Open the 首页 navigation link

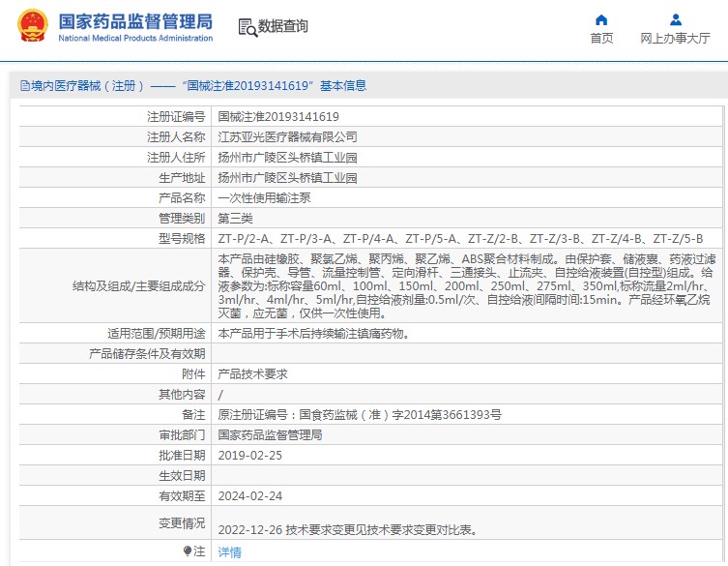coord(601,38)
